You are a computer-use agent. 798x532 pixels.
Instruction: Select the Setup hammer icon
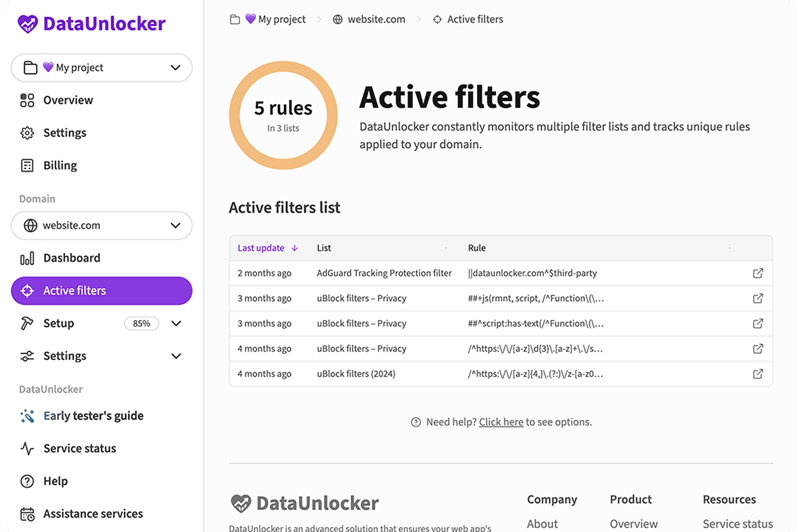(x=27, y=323)
